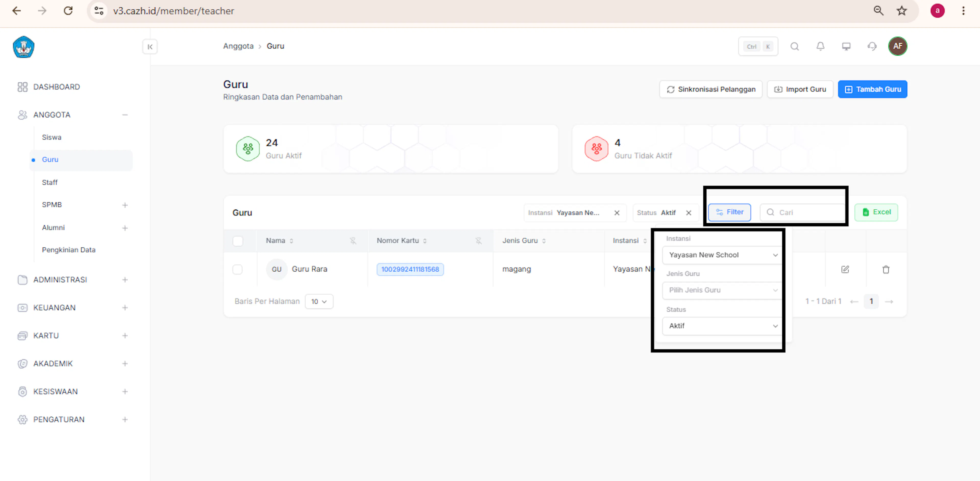Image resolution: width=980 pixels, height=481 pixels.
Task: Sort by Nama column
Action: 291,241
